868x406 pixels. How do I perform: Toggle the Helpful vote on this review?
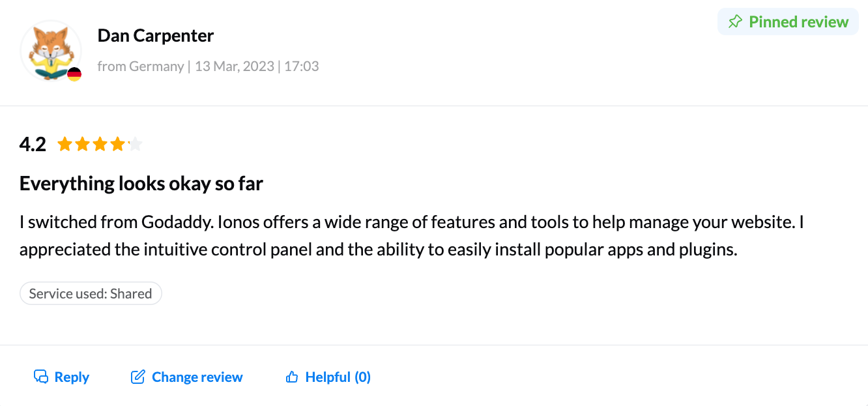328,377
